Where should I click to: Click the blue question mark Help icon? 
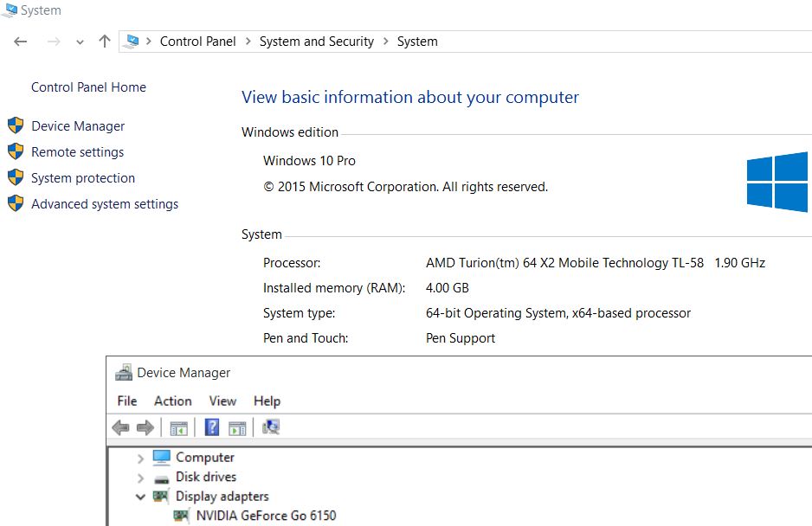[x=212, y=427]
